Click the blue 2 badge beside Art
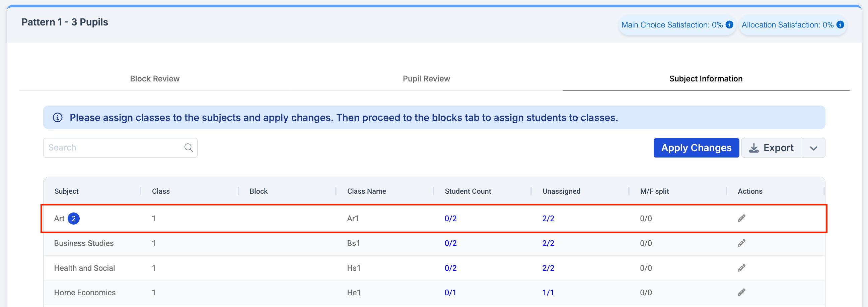Image resolution: width=868 pixels, height=307 pixels. [x=73, y=219]
